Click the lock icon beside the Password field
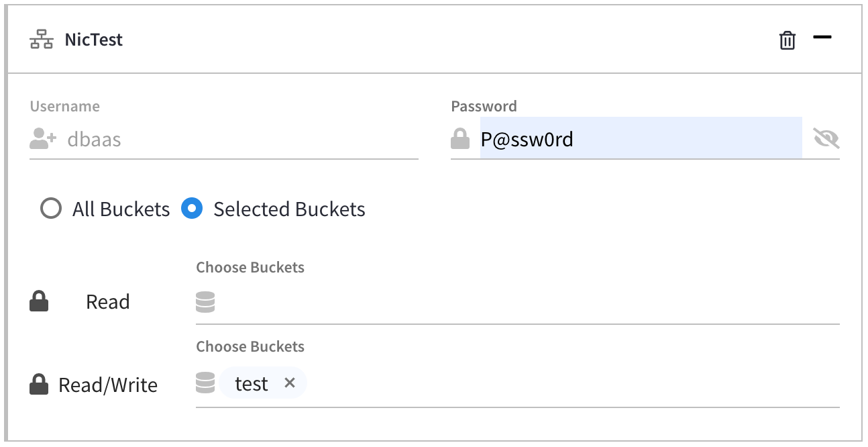 460,138
